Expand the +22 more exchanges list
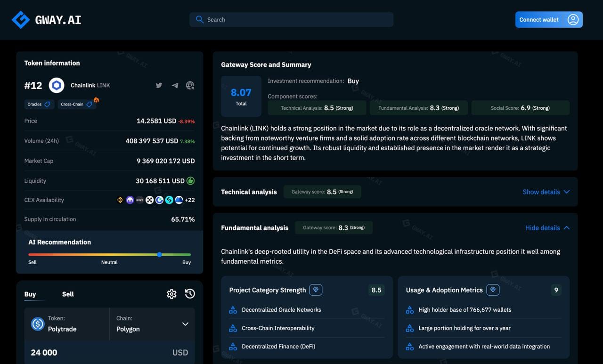The width and height of the screenshot is (603, 364). point(189,200)
